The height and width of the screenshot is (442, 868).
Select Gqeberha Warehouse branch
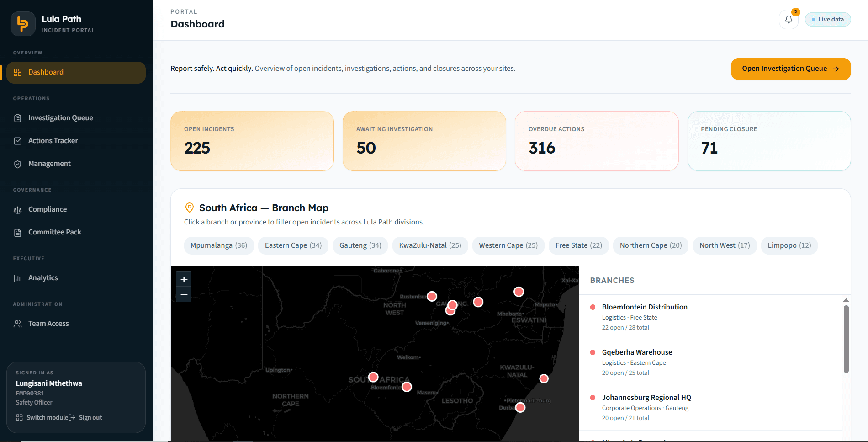pyautogui.click(x=711, y=362)
